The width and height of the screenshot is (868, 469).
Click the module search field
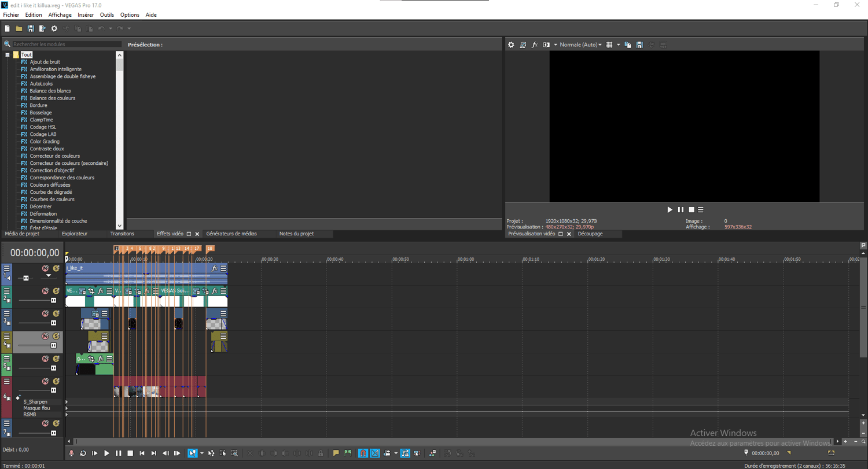pos(67,44)
